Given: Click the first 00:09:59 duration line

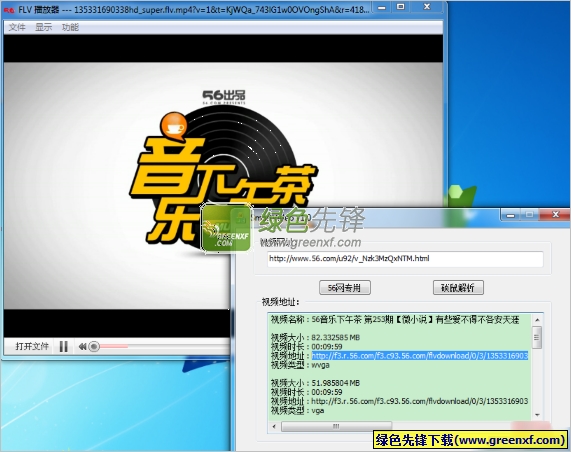Looking at the screenshot, I should click(x=307, y=346).
